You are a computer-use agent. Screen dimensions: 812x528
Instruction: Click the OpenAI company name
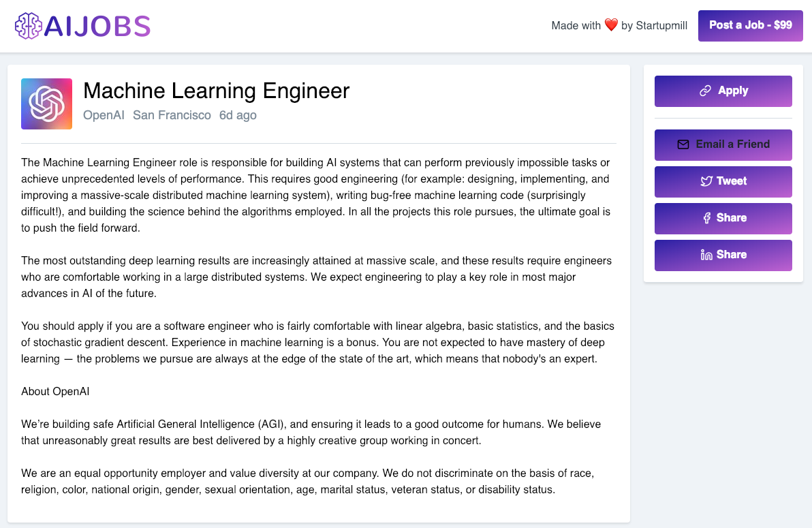[104, 115]
